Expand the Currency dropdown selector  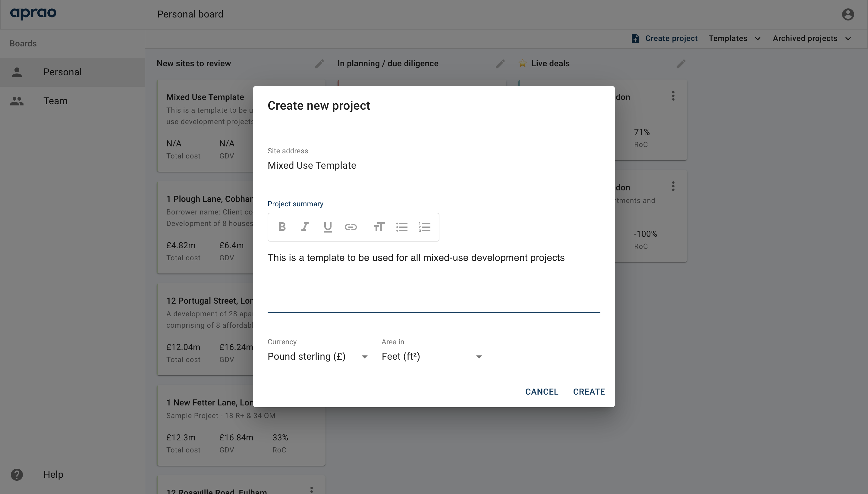pyautogui.click(x=365, y=356)
